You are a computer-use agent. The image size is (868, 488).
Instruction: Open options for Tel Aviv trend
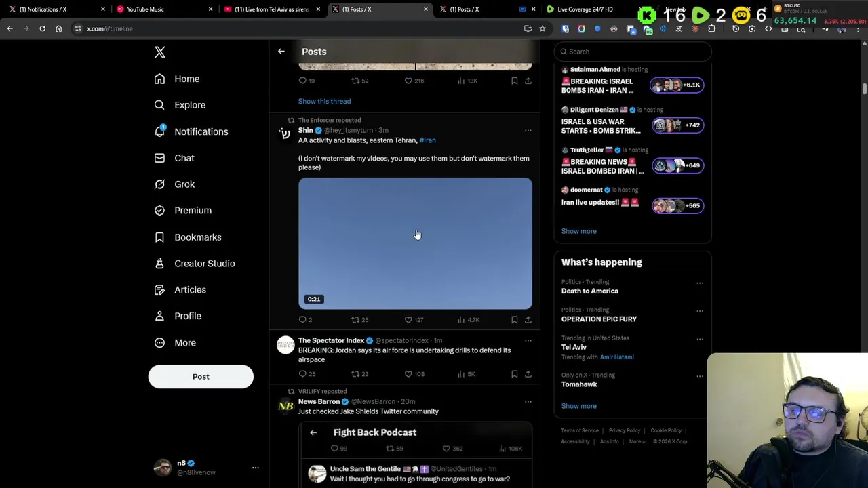(x=700, y=339)
